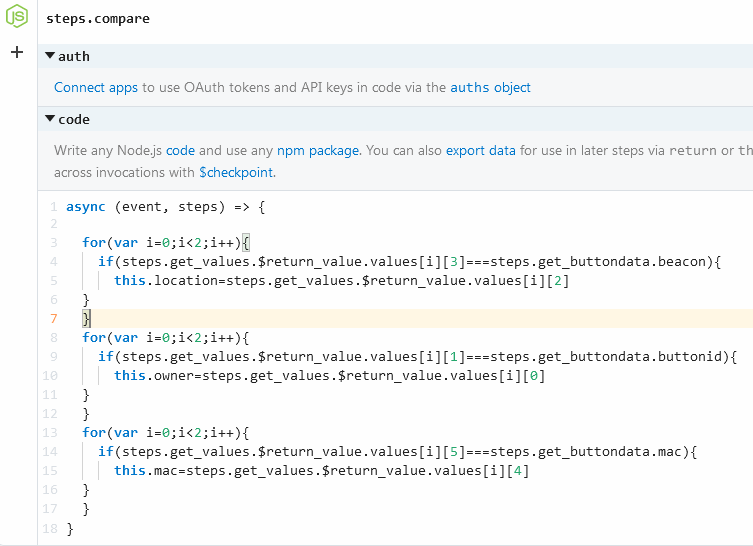This screenshot has height=546, width=753.
Task: Follow the Node.js code link
Action: (x=180, y=150)
